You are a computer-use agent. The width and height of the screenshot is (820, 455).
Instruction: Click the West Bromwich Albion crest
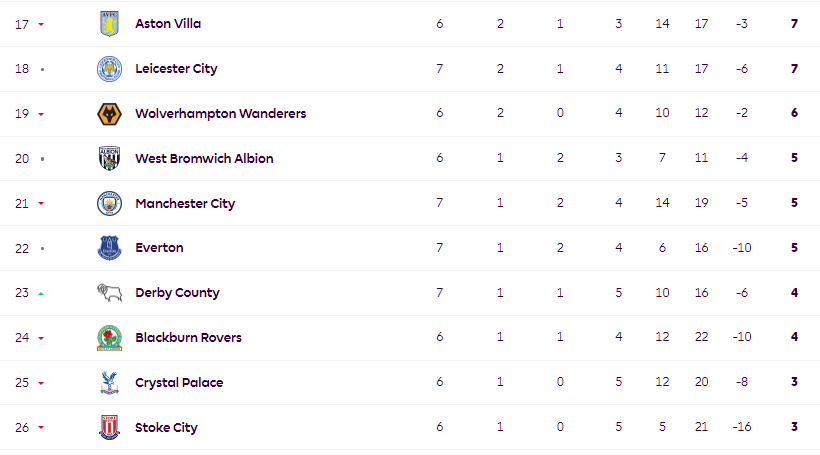[109, 158]
